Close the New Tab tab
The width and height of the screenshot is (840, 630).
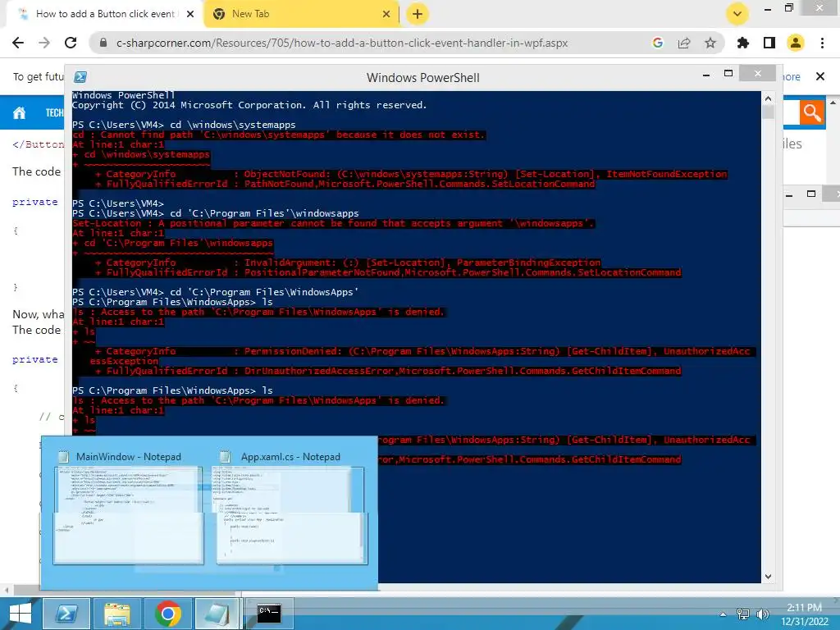pos(386,14)
